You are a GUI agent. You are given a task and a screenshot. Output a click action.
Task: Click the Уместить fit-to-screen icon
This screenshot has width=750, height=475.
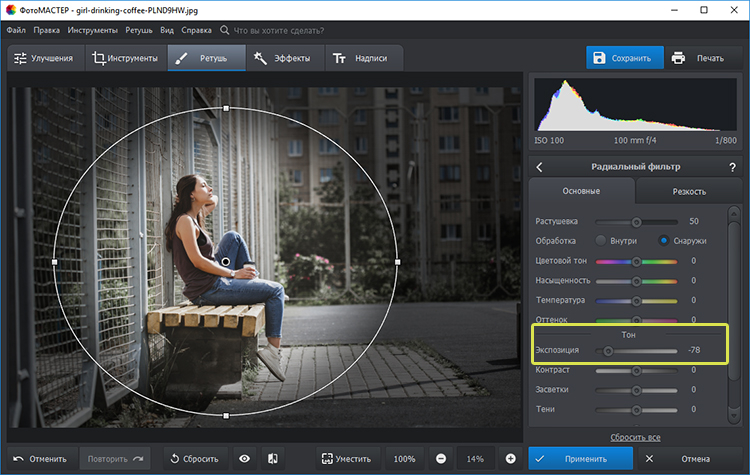pos(327,459)
